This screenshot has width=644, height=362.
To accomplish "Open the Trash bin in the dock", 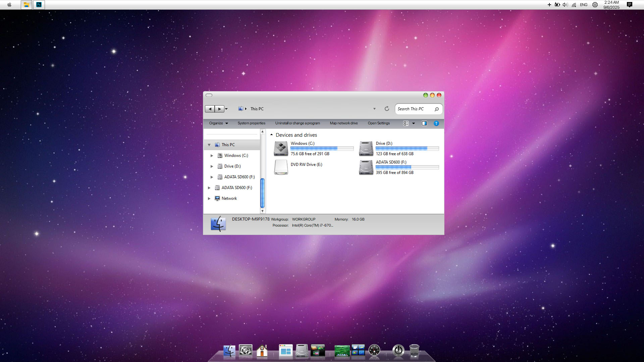I will point(414,351).
